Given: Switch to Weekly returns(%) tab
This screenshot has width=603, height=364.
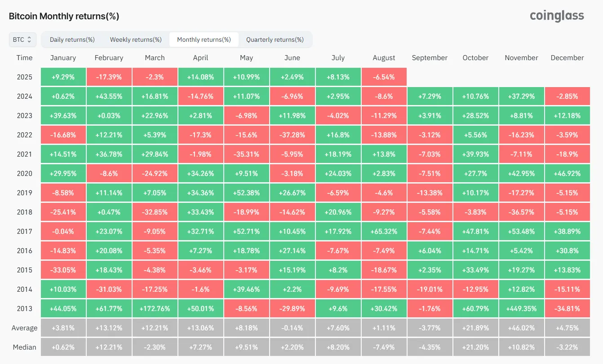Looking at the screenshot, I should pos(136,39).
